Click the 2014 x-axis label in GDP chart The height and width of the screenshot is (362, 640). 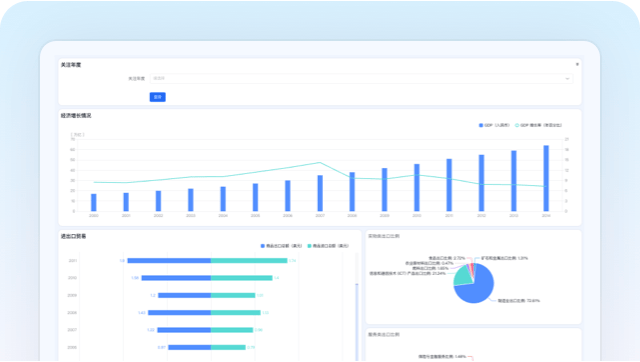pos(546,215)
